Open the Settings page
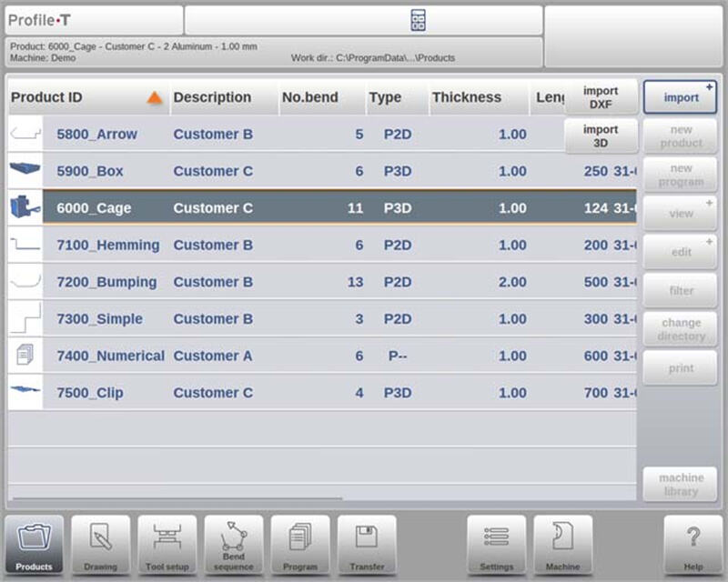The height and width of the screenshot is (582, 728). 497,545
